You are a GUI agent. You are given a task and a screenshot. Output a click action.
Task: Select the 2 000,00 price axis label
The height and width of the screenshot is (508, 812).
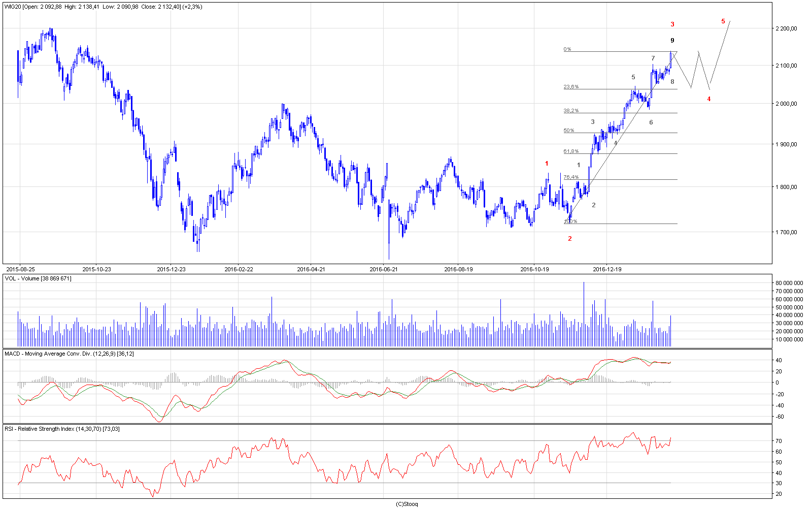click(787, 104)
